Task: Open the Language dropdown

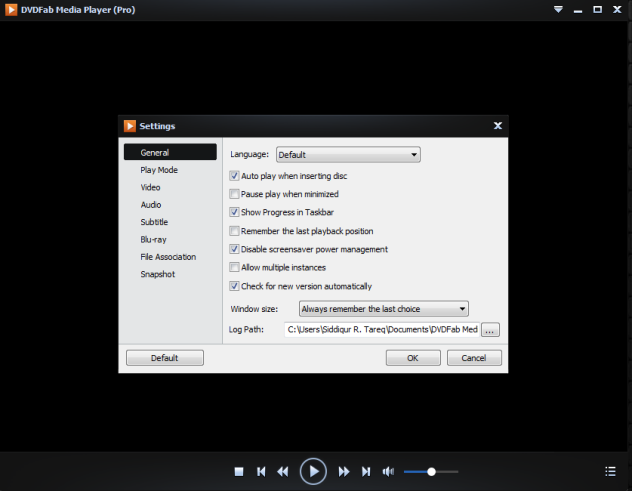Action: click(348, 155)
